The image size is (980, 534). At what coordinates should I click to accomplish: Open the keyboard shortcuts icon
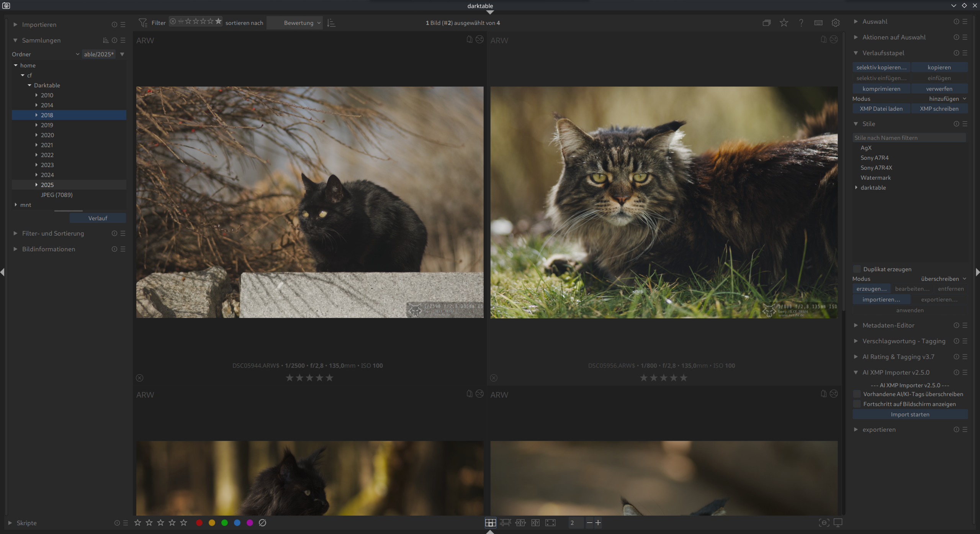818,23
